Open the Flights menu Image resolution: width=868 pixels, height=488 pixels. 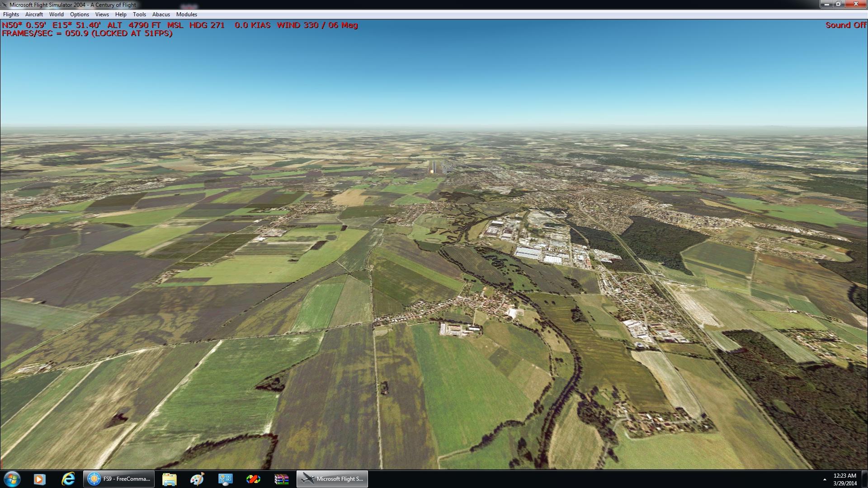click(11, 14)
